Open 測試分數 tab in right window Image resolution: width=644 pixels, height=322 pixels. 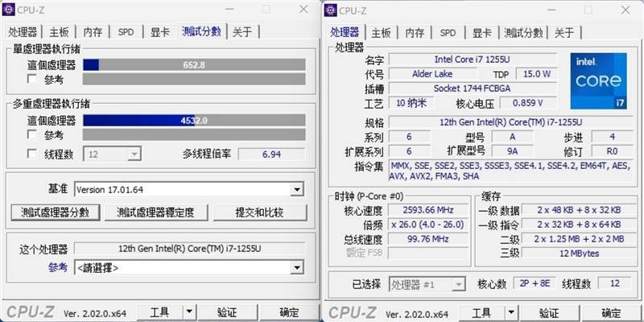[x=524, y=32]
